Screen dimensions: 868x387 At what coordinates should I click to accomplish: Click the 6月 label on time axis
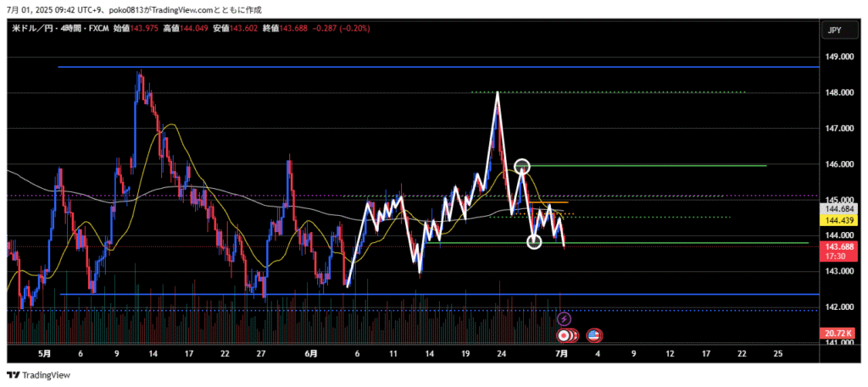tap(310, 353)
